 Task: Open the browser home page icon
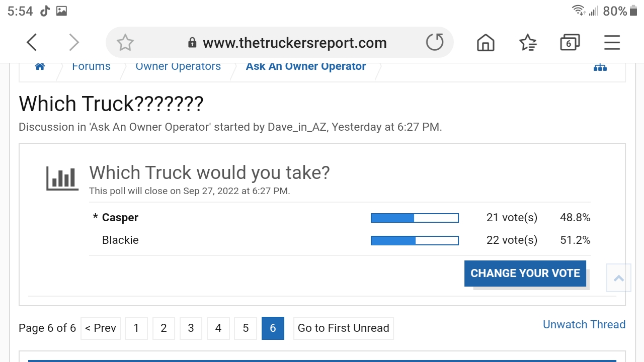(486, 43)
